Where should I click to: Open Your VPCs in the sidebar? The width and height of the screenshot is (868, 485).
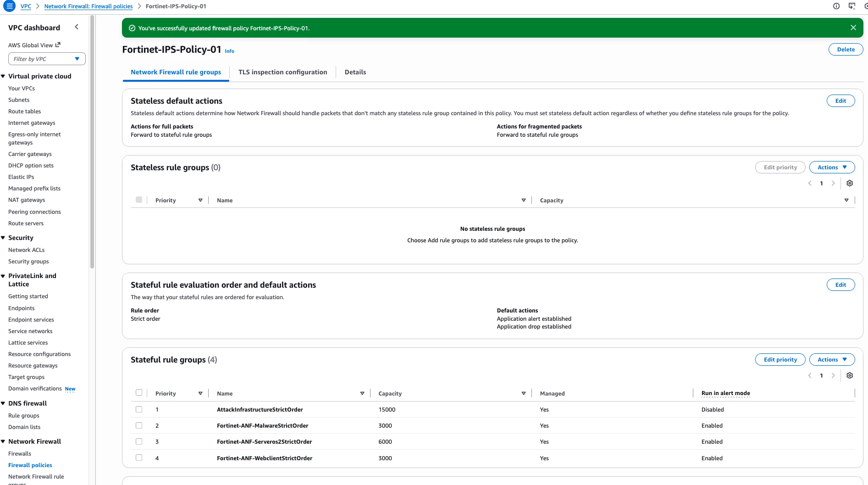coord(22,89)
